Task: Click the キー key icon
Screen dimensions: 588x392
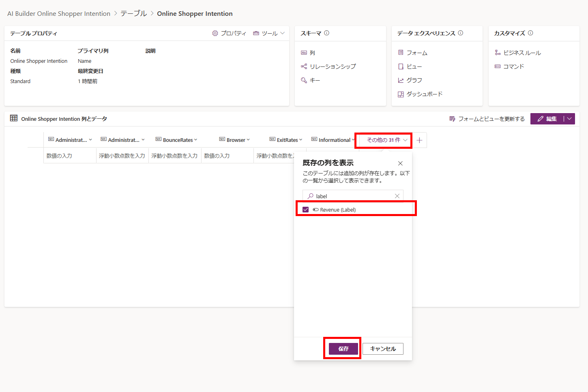Action: (x=304, y=80)
